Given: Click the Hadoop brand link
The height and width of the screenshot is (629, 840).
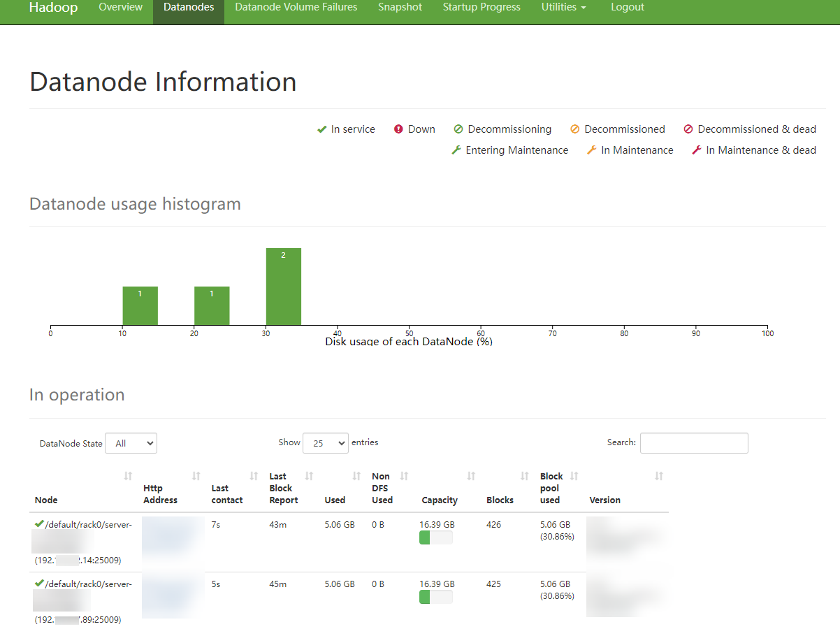Looking at the screenshot, I should 53,7.
